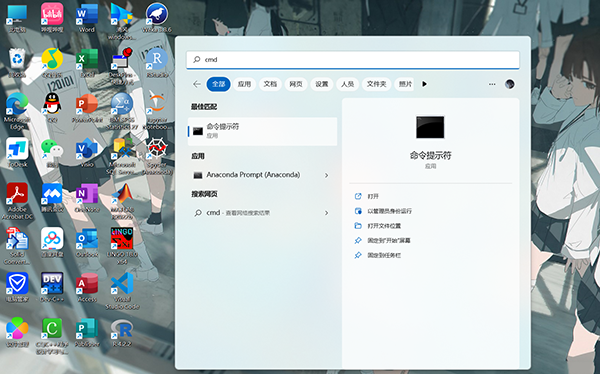Select the ToDesk desktop icon

tap(17, 152)
